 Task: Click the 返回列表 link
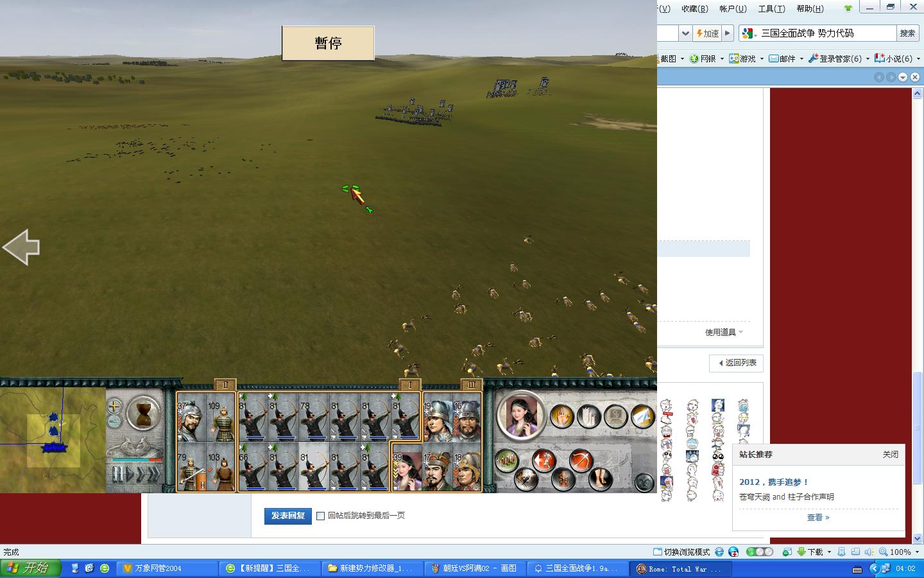pos(737,363)
